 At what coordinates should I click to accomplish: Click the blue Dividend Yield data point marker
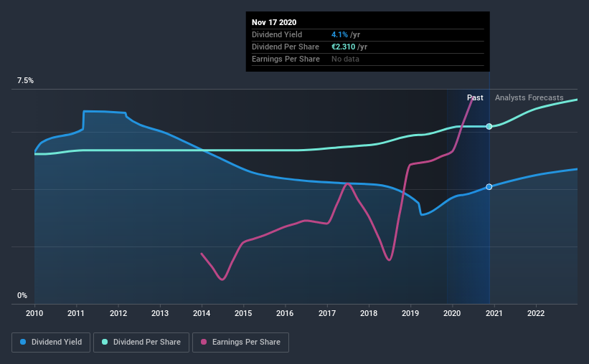pyautogui.click(x=489, y=187)
